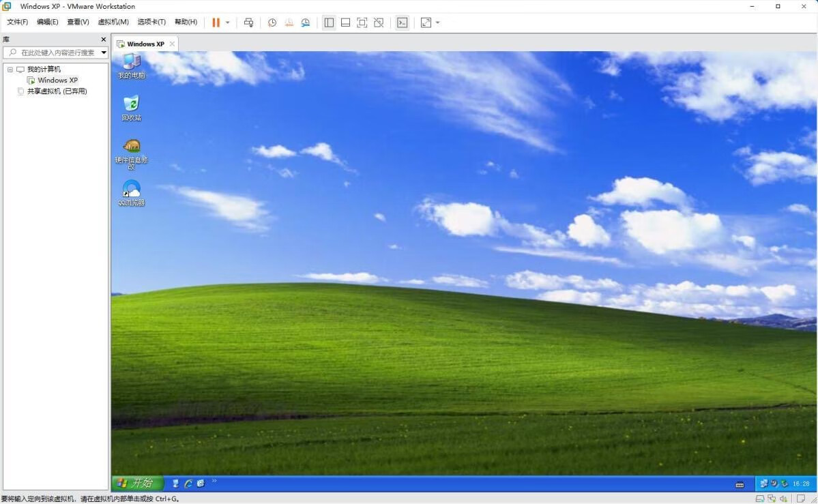Open the console view icon

click(x=403, y=23)
